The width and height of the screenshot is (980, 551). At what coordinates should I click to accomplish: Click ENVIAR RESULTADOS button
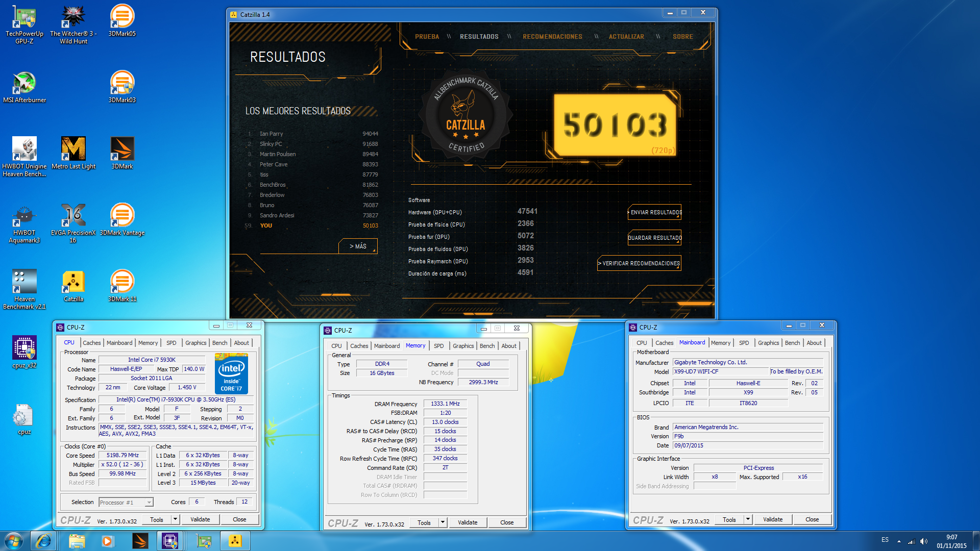point(655,212)
